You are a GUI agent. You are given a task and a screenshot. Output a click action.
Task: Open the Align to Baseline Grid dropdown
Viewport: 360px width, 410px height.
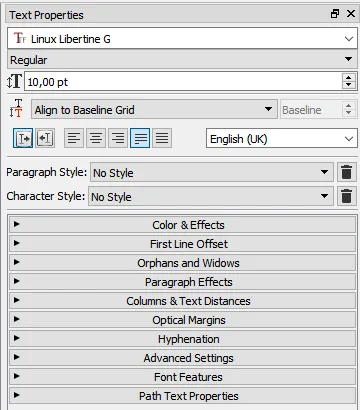point(154,109)
